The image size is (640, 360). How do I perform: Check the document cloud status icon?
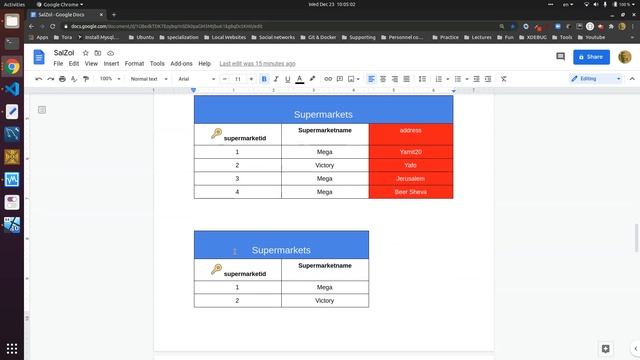pyautogui.click(x=111, y=53)
